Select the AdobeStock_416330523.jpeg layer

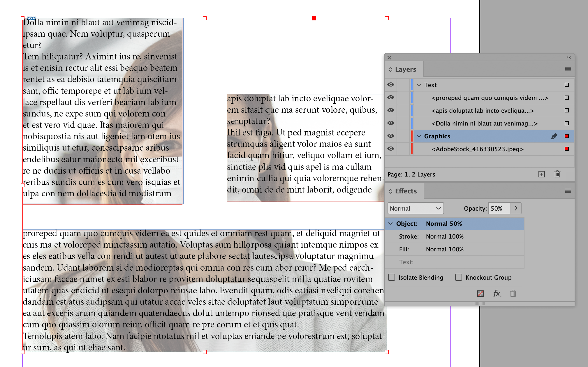point(477,149)
